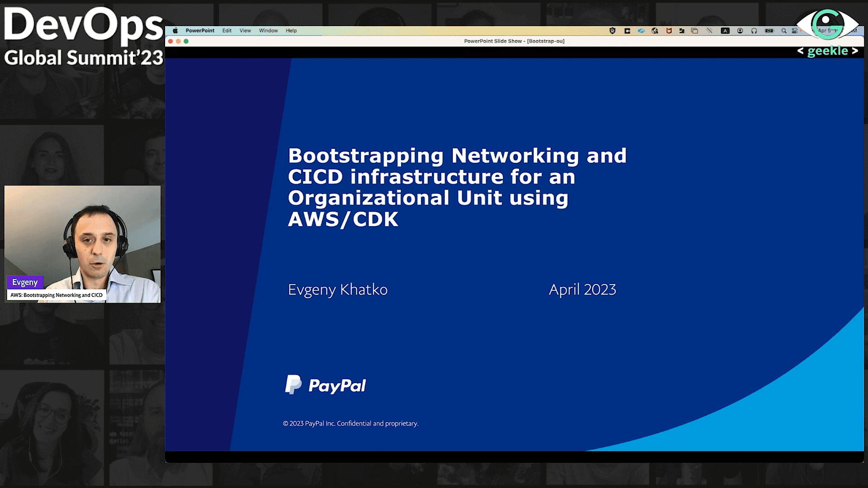Click the presenter name 'Evgeny Khatko'
The height and width of the screenshot is (488, 868).
tap(338, 289)
